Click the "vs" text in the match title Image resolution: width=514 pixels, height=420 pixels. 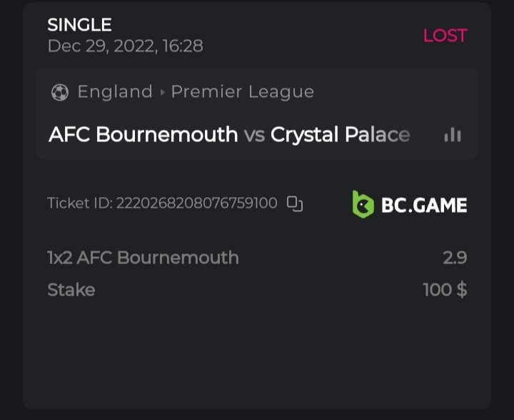pos(254,134)
